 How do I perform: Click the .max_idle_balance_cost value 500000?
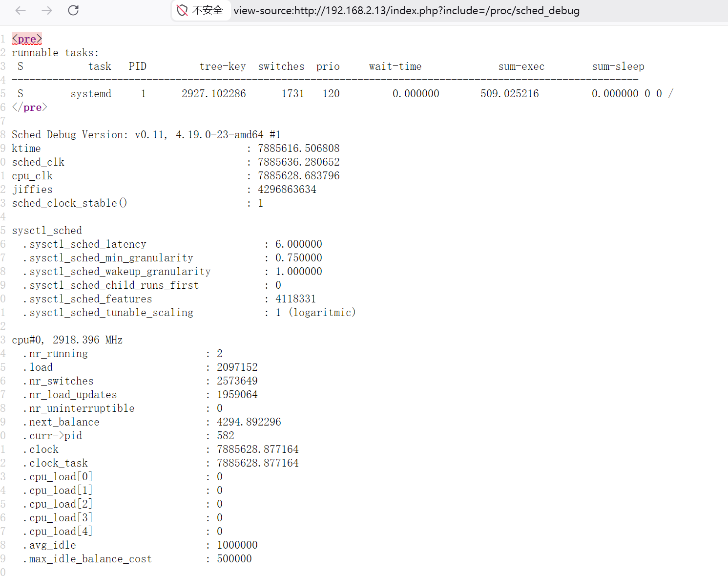[x=234, y=559]
